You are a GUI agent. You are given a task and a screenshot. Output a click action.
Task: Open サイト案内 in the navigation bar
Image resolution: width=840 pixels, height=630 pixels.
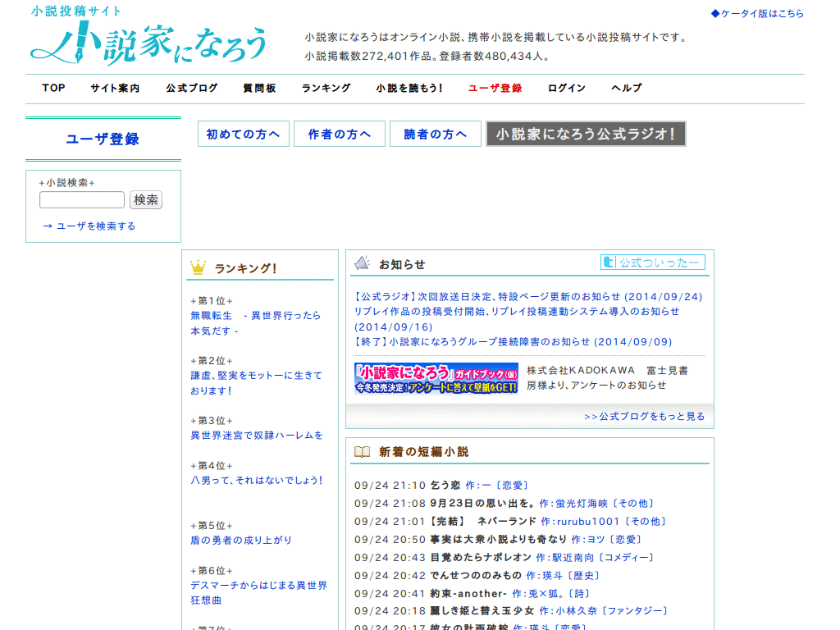coord(115,89)
